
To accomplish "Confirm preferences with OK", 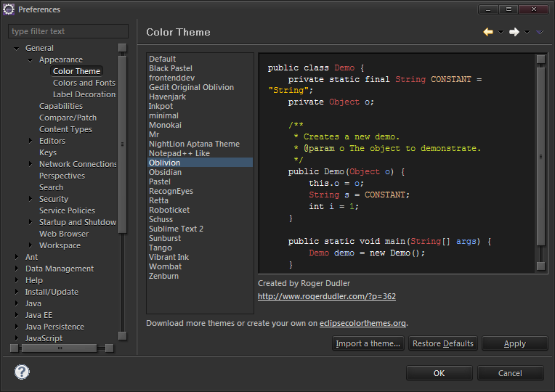I will 439,373.
